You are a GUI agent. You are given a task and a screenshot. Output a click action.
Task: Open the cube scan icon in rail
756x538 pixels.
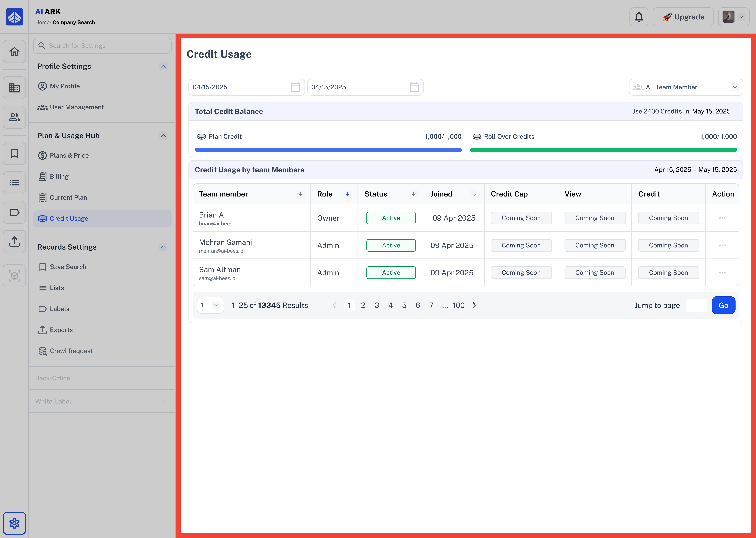(x=14, y=276)
